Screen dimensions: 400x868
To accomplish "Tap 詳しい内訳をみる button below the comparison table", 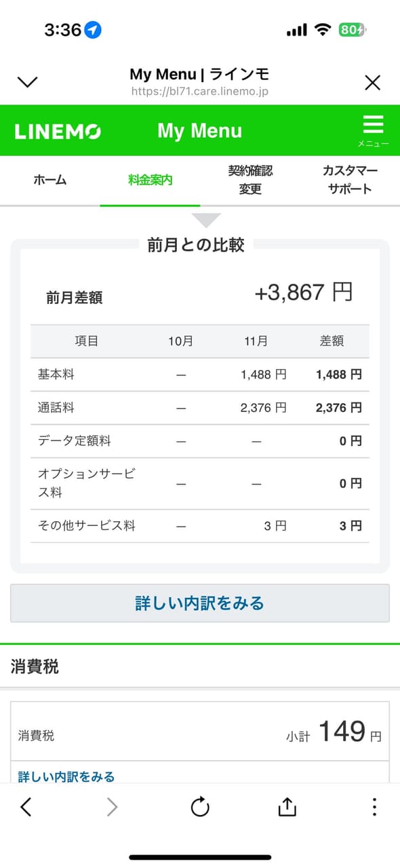I will pos(200,602).
